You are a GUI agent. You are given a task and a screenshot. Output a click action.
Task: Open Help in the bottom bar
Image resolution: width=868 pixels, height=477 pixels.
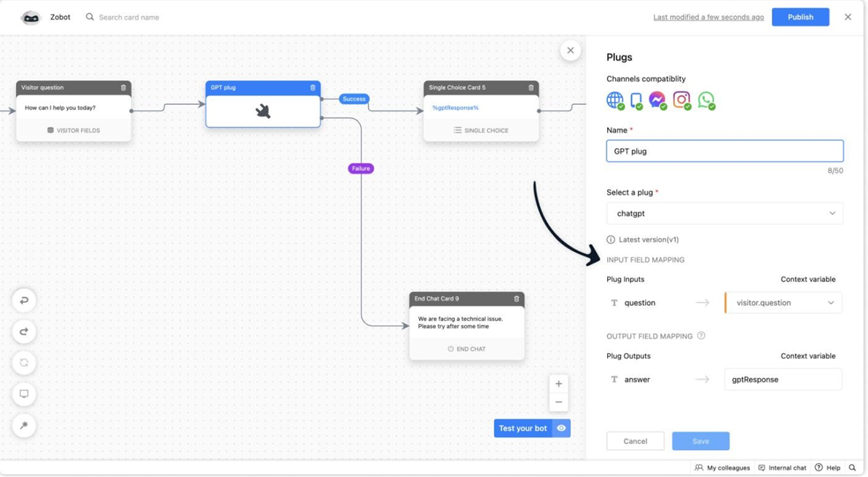point(828,468)
